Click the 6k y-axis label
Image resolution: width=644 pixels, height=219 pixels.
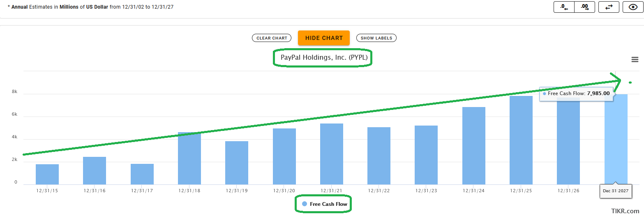[14, 114]
